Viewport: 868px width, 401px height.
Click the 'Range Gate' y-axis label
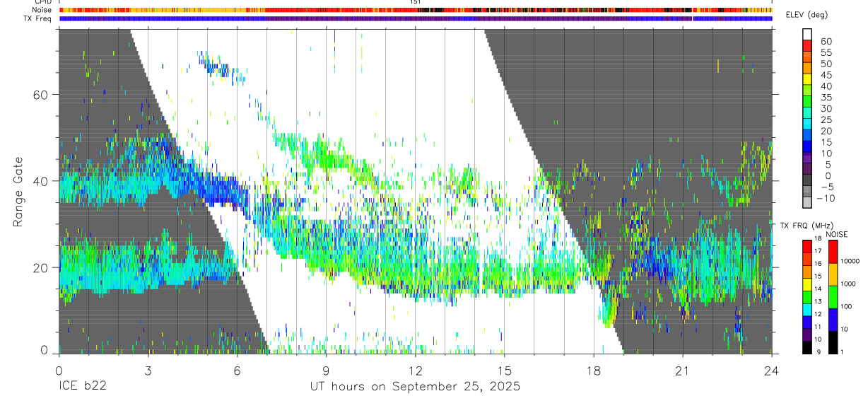coord(19,192)
